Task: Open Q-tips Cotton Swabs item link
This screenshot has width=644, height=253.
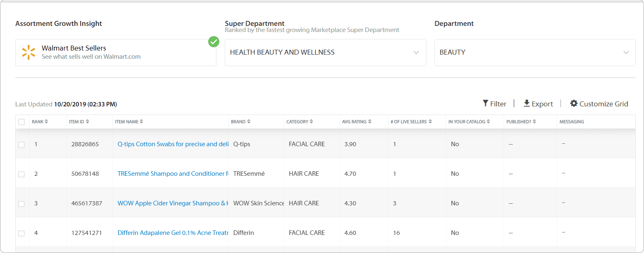Action: coord(173,144)
